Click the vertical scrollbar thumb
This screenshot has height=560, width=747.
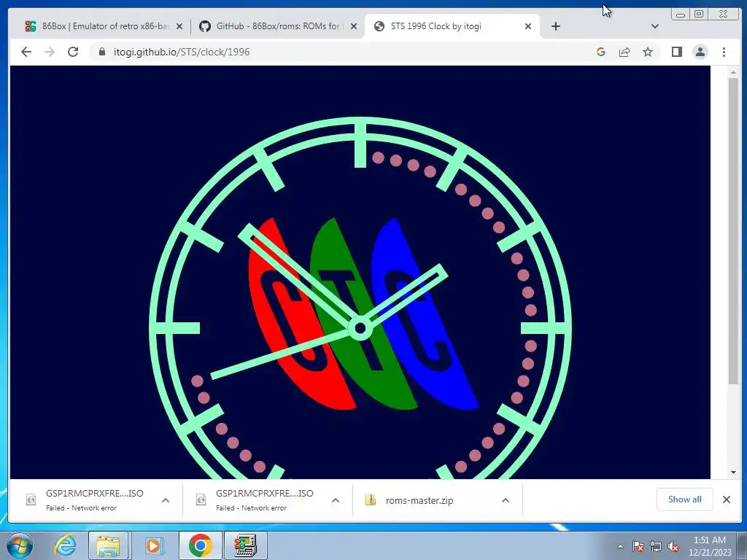[x=733, y=231]
